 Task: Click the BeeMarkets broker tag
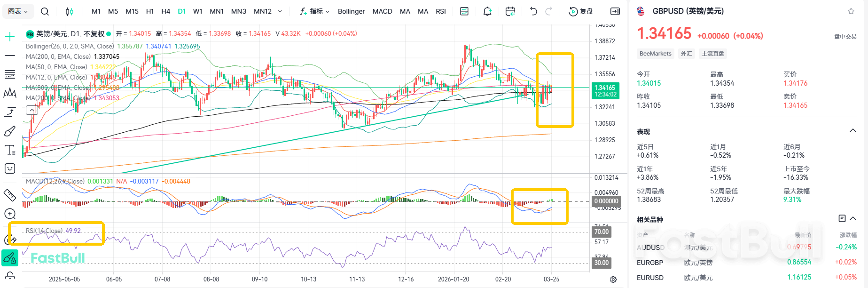656,54
